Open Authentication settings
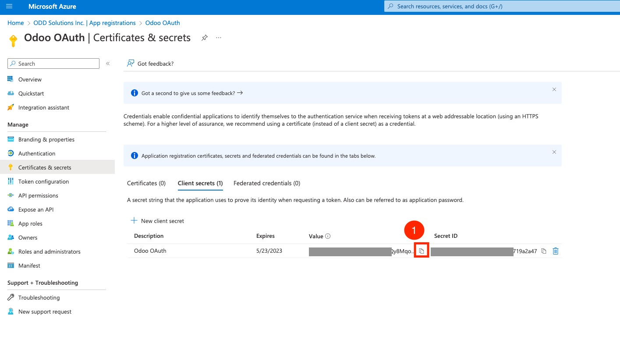The image size is (620, 364). point(37,153)
